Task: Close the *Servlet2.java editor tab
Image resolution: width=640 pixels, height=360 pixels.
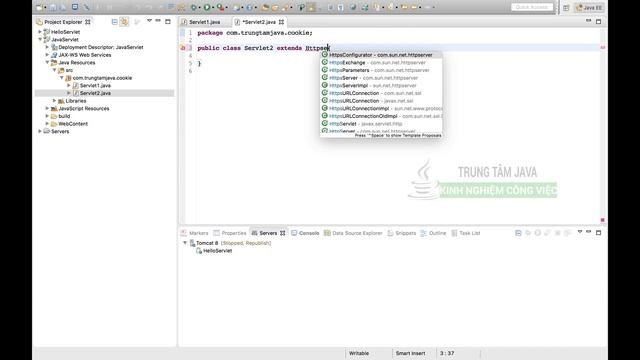Action: [x=281, y=22]
